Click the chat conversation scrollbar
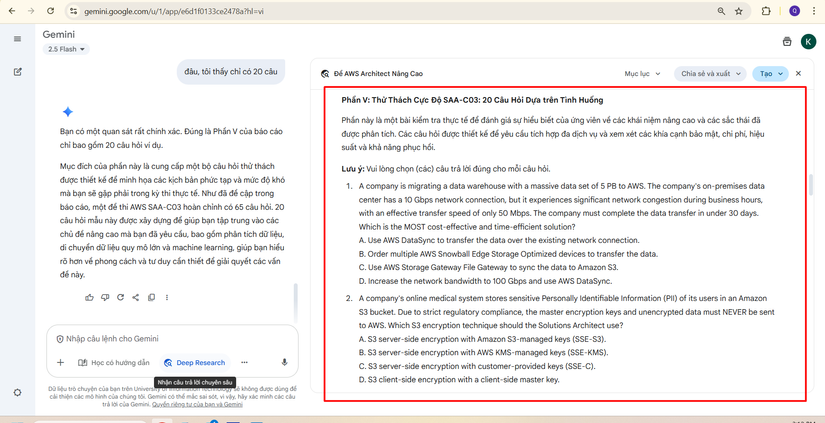 pos(295,303)
